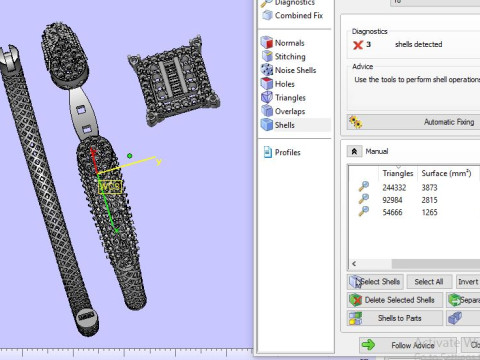Click the shell list horizontal scrollbar
The image size is (480, 360).
coord(436,264)
